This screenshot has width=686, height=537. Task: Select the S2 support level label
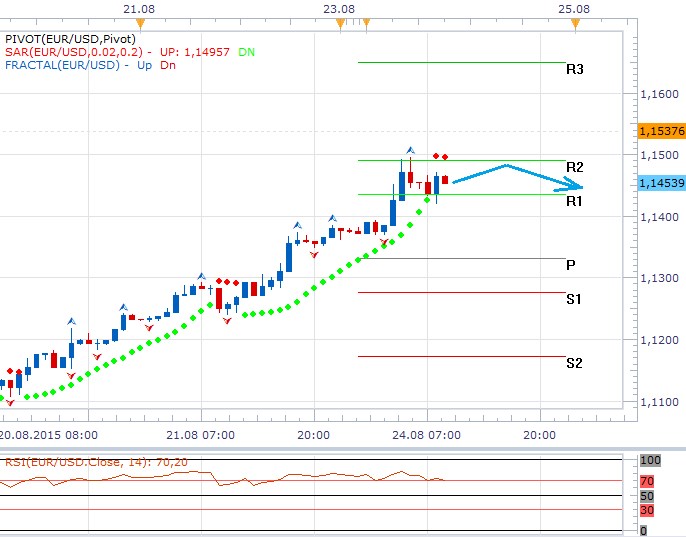574,363
